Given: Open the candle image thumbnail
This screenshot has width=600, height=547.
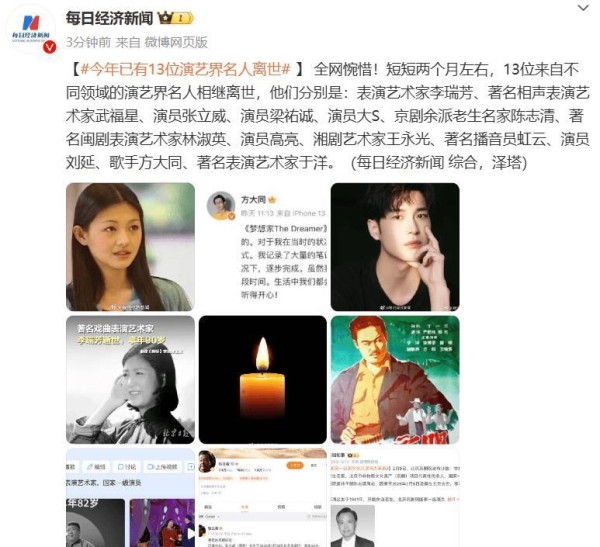Looking at the screenshot, I should (x=263, y=380).
